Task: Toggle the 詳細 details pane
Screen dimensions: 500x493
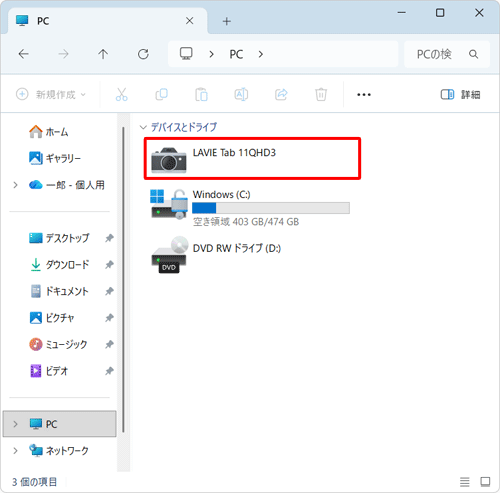Action: pyautogui.click(x=460, y=94)
